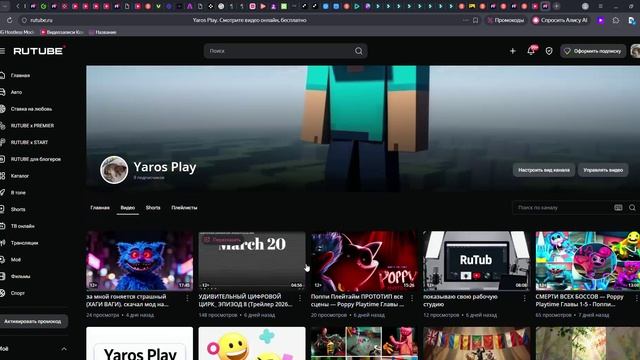Screen dimensions: 640x360
Task: Open the ХАГИ ВАГИ video title link
Action: coord(127,300)
